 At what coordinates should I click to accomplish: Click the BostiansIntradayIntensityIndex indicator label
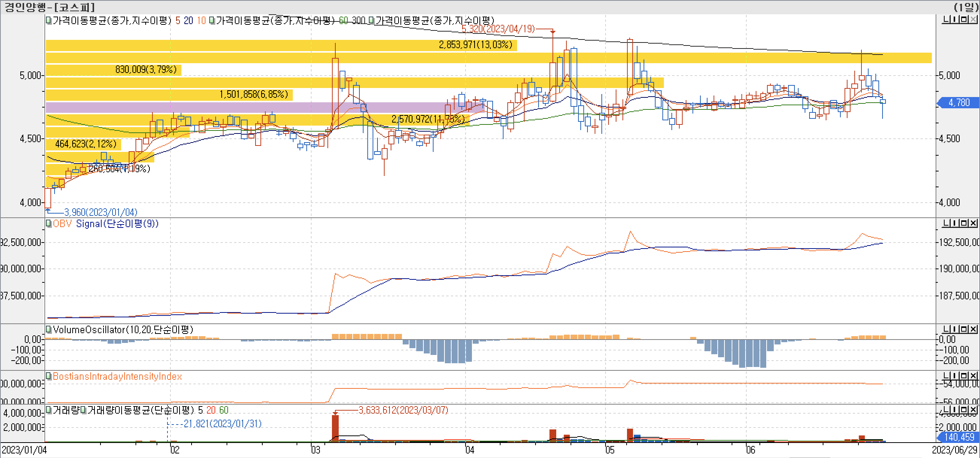(x=117, y=376)
